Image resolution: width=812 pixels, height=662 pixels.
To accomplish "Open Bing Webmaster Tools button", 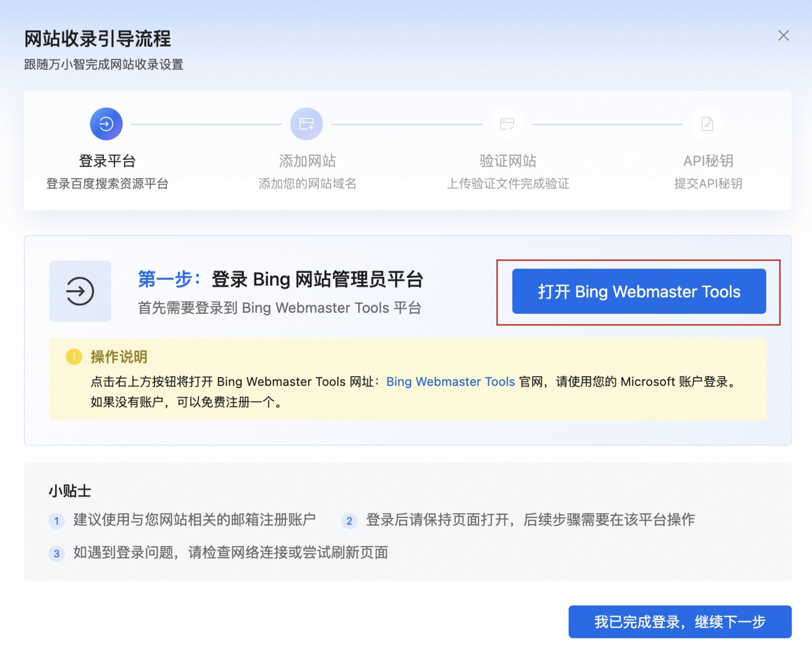I will pyautogui.click(x=639, y=292).
